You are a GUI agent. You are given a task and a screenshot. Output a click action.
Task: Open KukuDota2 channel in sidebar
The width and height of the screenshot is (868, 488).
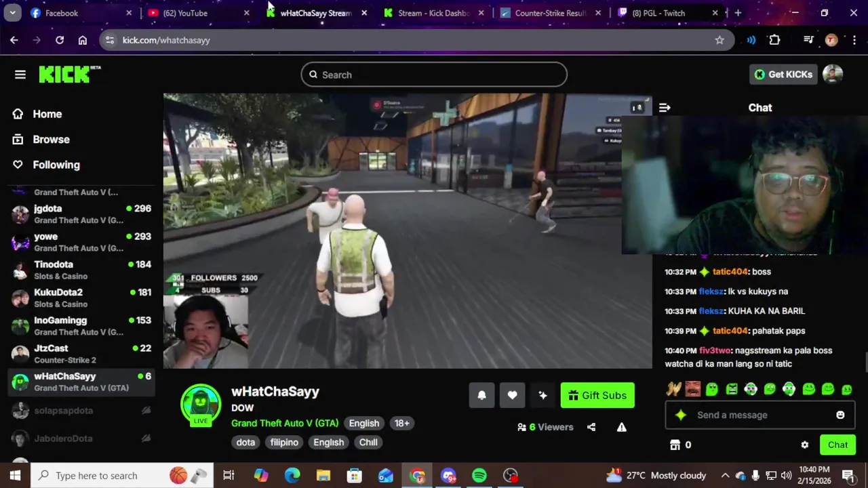tap(81, 298)
